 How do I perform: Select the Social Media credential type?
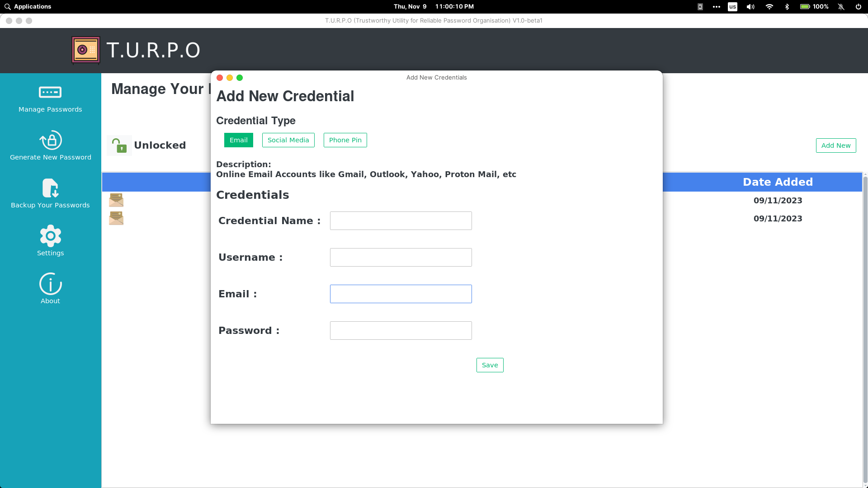288,140
